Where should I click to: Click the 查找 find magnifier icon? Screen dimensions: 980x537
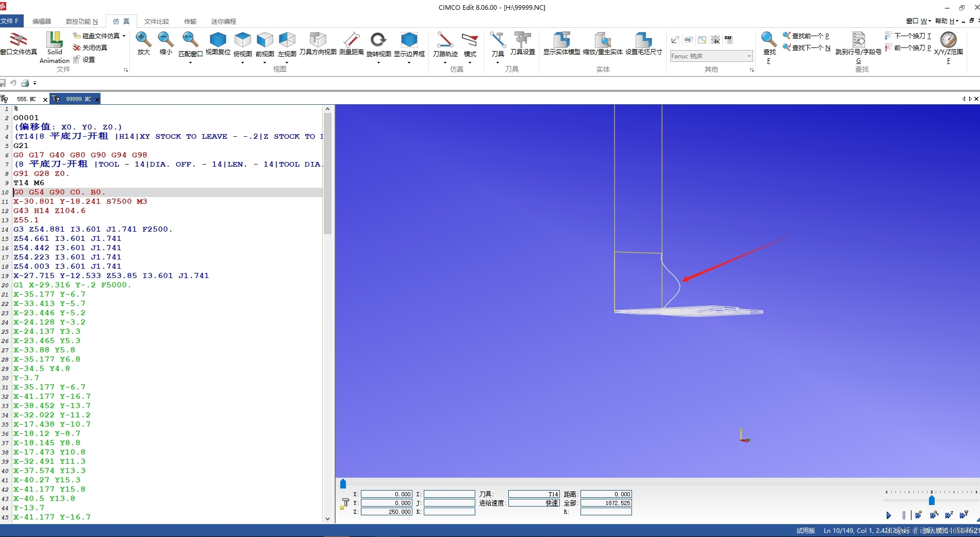[x=769, y=40]
